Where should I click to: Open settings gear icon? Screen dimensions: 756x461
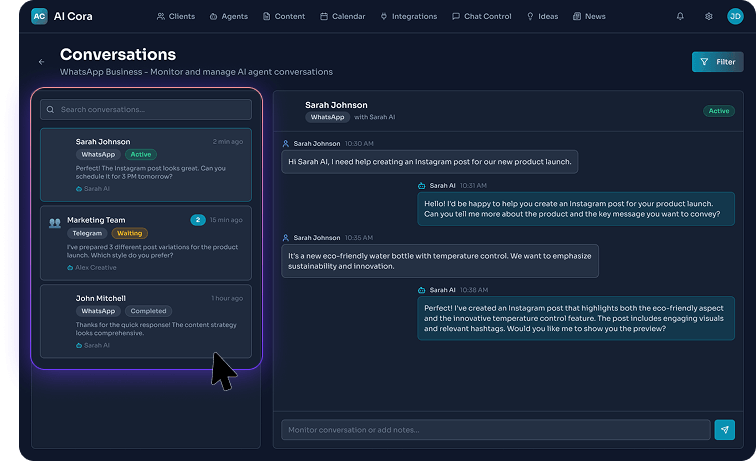[709, 16]
